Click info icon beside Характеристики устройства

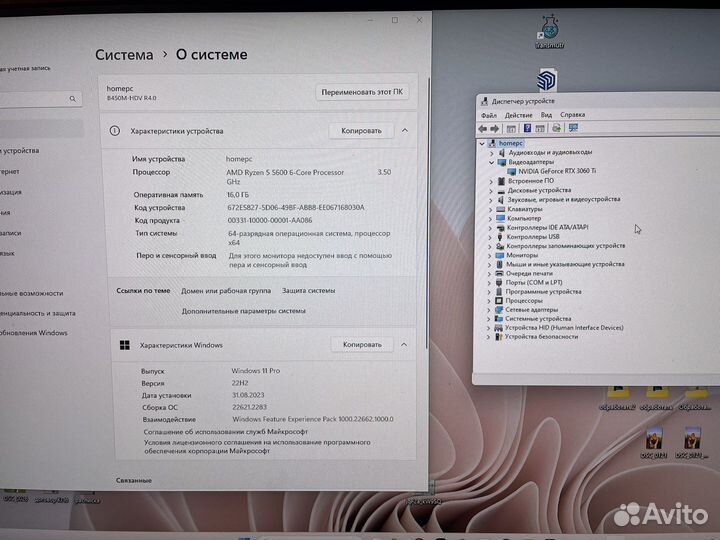[x=115, y=131]
